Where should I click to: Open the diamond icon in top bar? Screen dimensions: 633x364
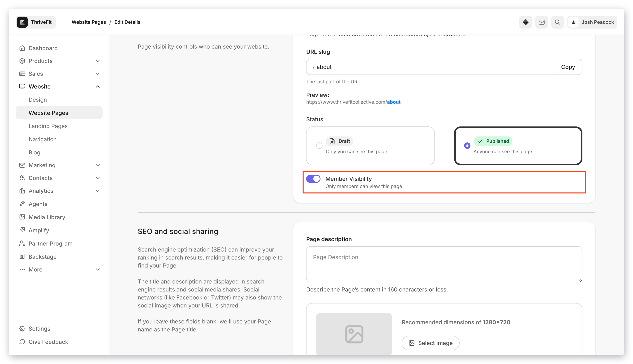[525, 22]
